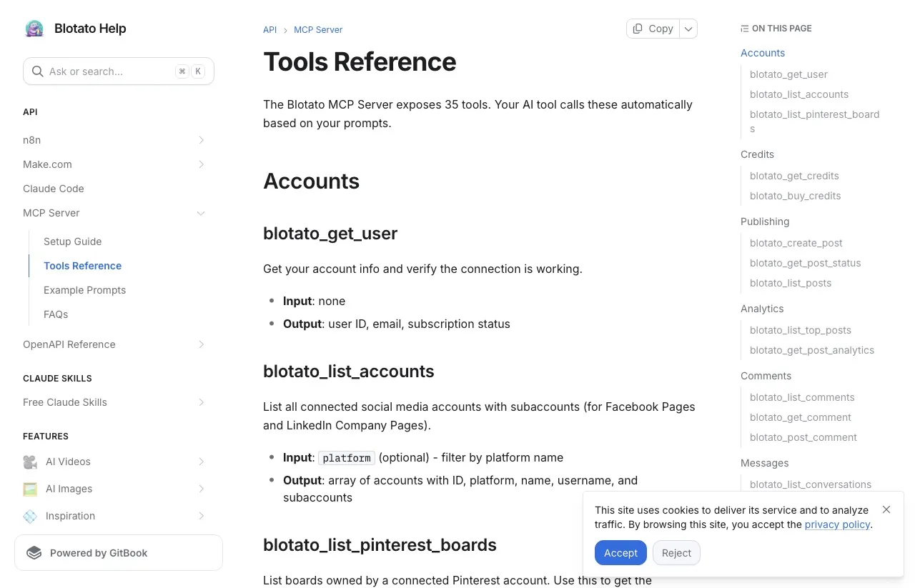The width and height of the screenshot is (915, 588).
Task: Click the Inspiration diamond icon
Action: pyautogui.click(x=30, y=516)
